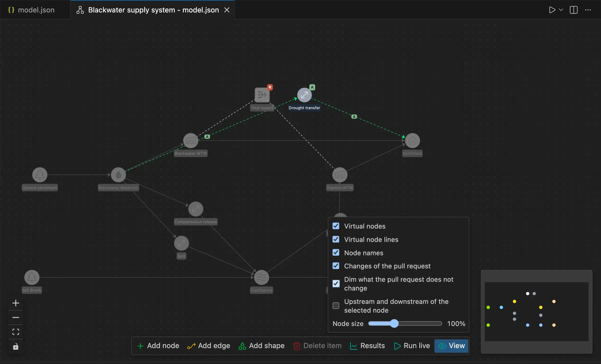
Task: Select the Mill Brook catchment node
Action: tap(32, 277)
